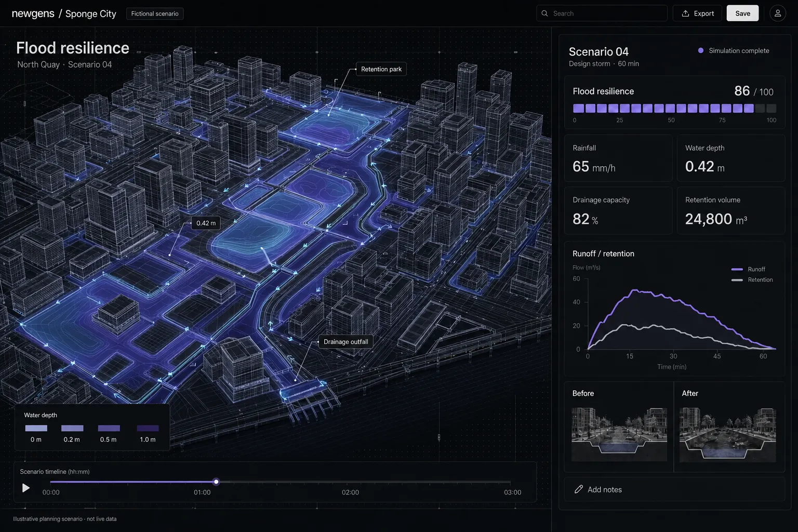This screenshot has height=532, width=798.
Task: Select the 0.5 m water depth swatch
Action: click(109, 428)
